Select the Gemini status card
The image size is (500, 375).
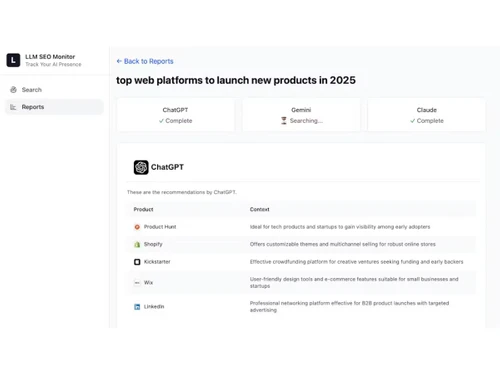(x=301, y=115)
